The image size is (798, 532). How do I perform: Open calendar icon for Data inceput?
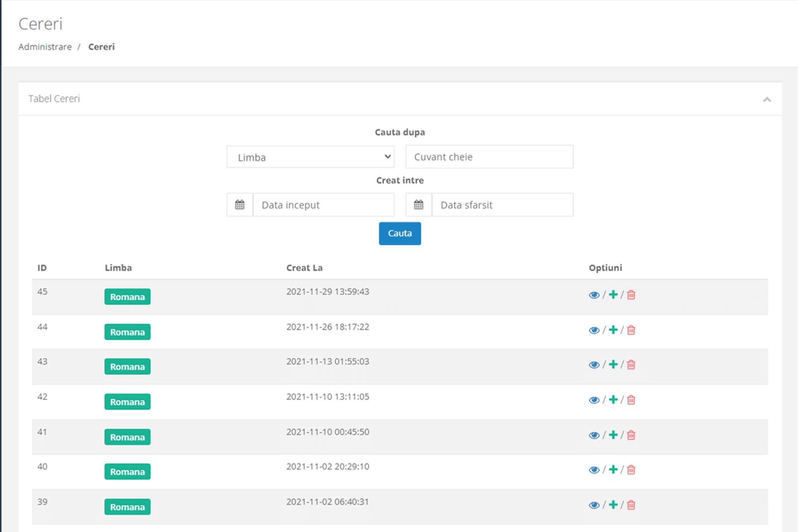240,205
